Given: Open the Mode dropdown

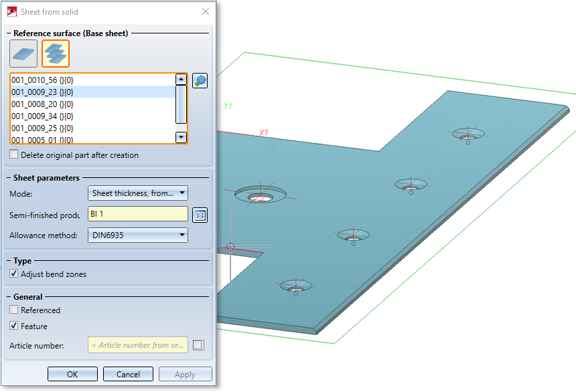Looking at the screenshot, I should 138,193.
